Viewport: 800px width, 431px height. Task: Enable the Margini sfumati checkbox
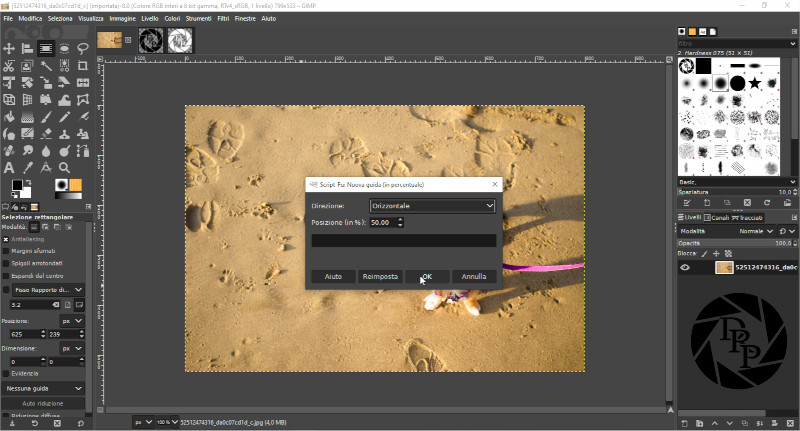[6, 251]
